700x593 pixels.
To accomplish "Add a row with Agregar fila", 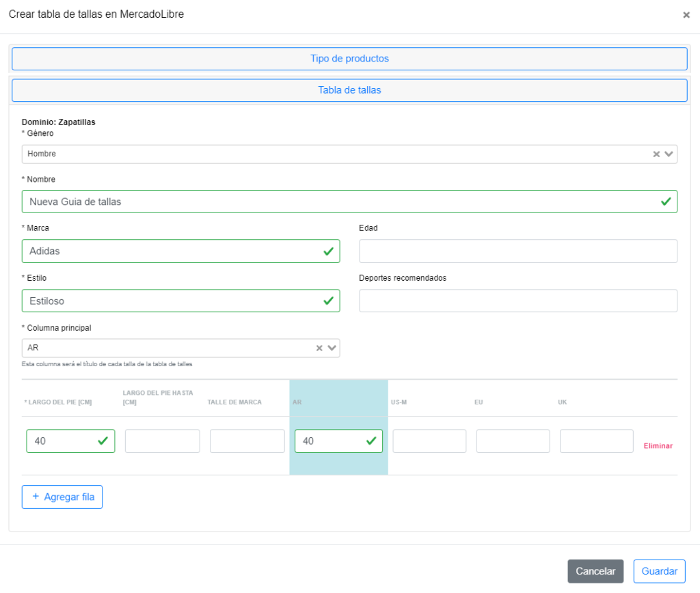I will coord(62,497).
